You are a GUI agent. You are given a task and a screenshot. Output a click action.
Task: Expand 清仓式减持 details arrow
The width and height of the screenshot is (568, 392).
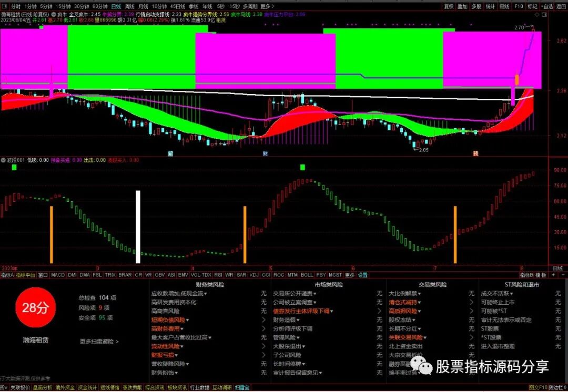pos(471,302)
